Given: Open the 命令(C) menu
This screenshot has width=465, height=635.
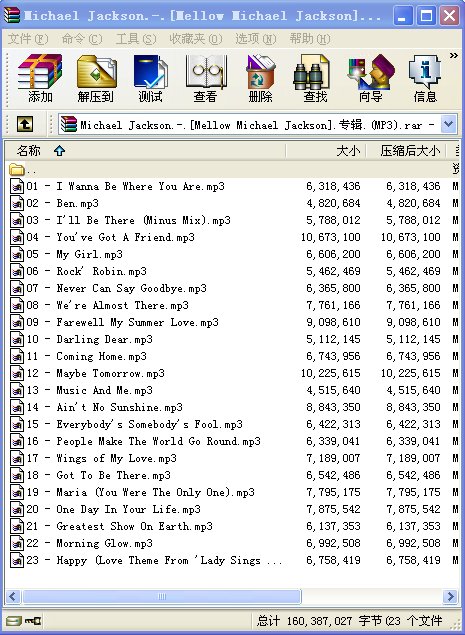Looking at the screenshot, I should pyautogui.click(x=82, y=39).
